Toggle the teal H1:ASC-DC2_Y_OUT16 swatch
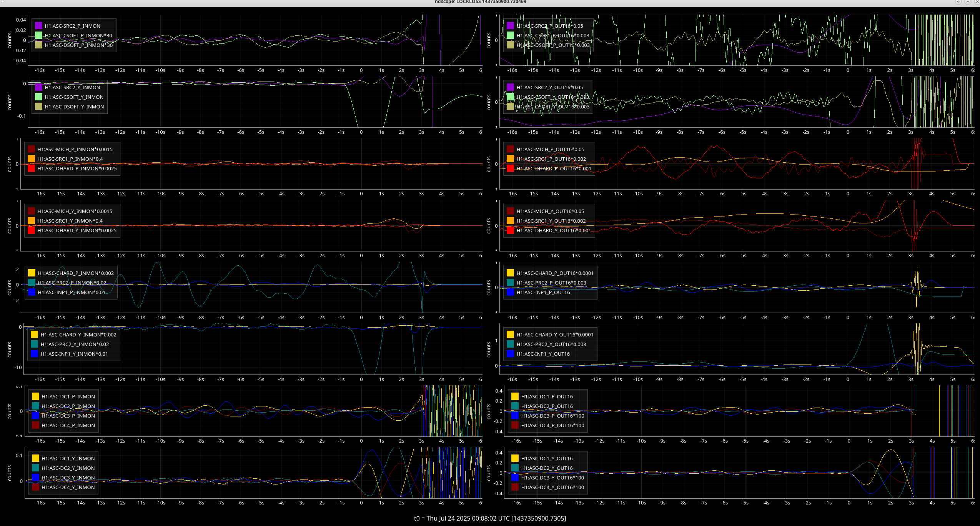The height and width of the screenshot is (526, 980). point(515,468)
